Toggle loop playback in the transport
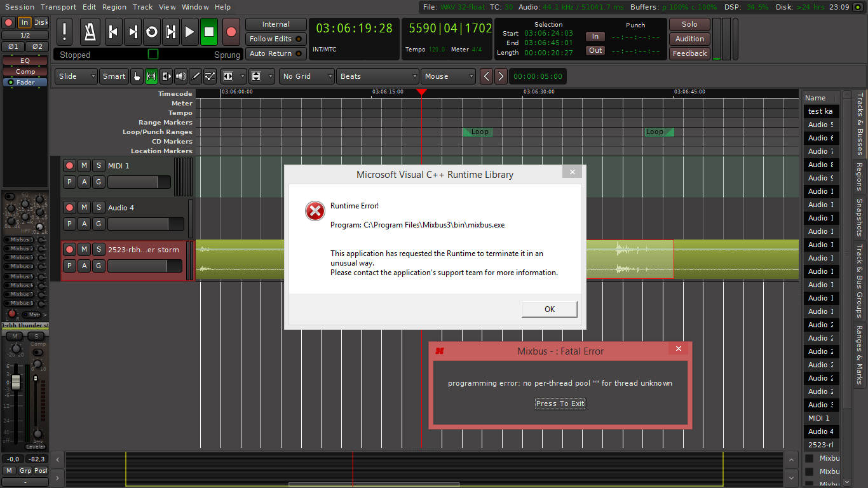The image size is (868, 488). click(151, 32)
